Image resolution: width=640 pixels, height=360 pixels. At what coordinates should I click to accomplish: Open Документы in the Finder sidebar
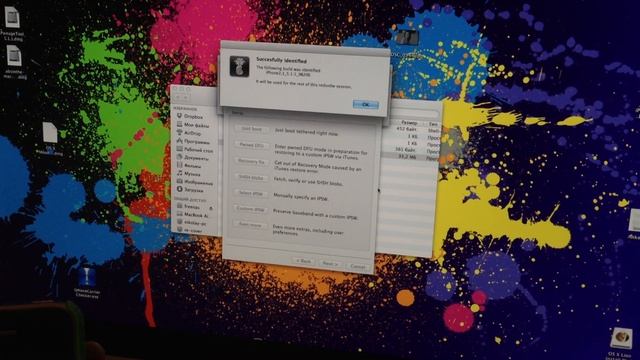coord(193,158)
